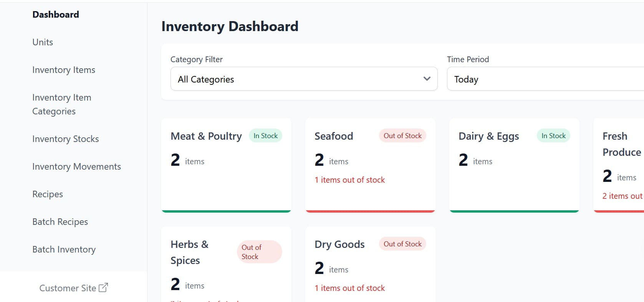Open Batch Recipes page

pyautogui.click(x=60, y=222)
